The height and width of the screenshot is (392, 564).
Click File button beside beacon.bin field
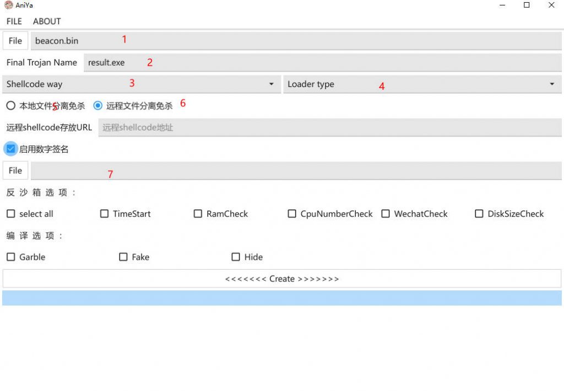[x=15, y=41]
